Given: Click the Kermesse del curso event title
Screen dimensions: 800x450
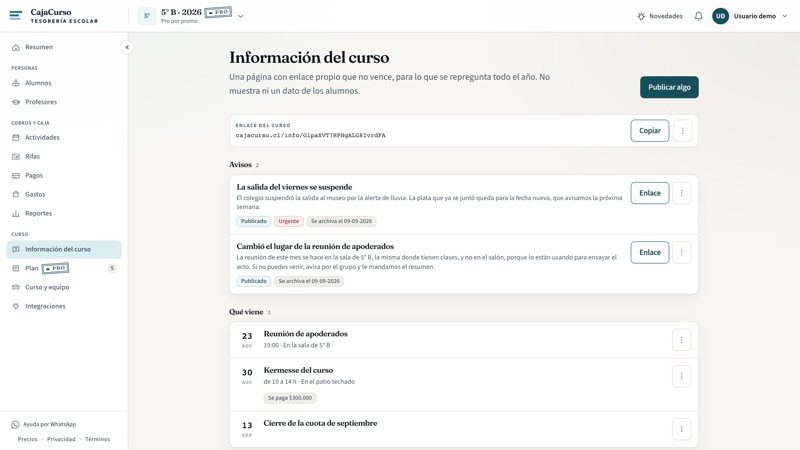Looking at the screenshot, I should point(298,370).
